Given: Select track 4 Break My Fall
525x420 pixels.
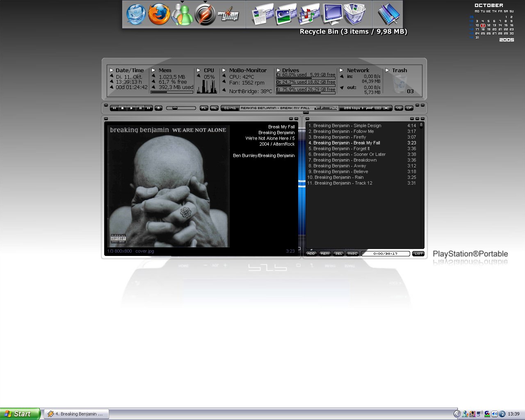Looking at the screenshot, I should pyautogui.click(x=362, y=143).
